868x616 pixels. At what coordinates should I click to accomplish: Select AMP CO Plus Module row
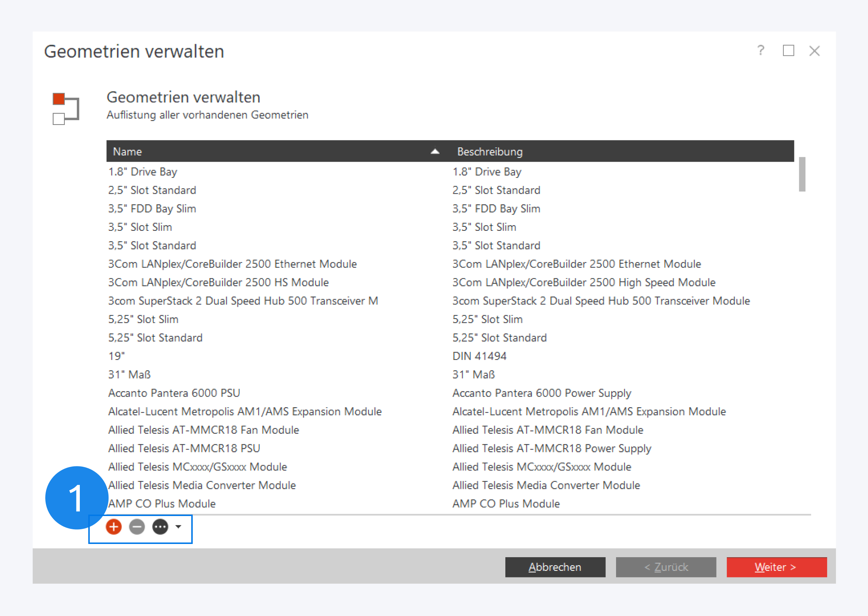point(162,503)
